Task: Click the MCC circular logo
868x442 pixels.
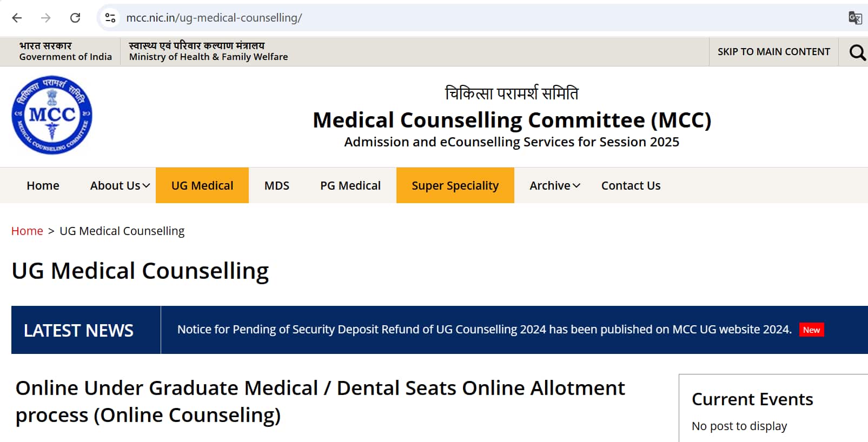Action: tap(52, 115)
